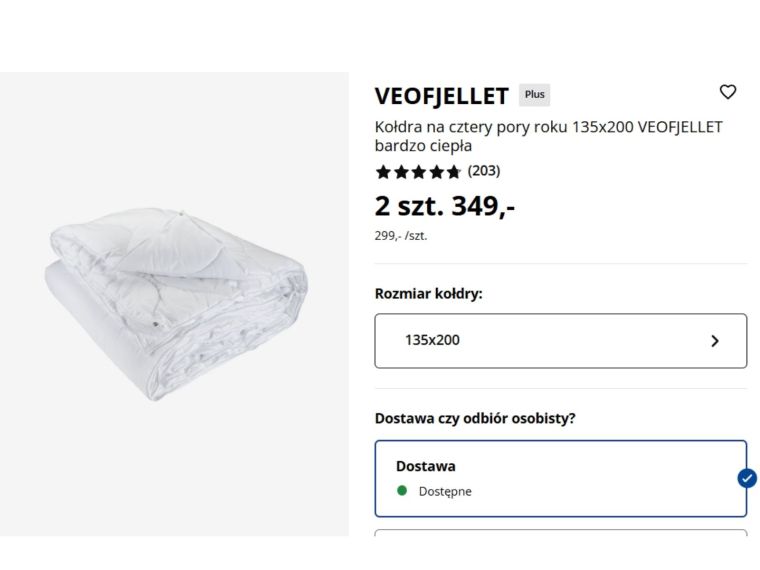This screenshot has width=760, height=570.
Task: Select the Dostawa delivery option
Action: coord(560,478)
